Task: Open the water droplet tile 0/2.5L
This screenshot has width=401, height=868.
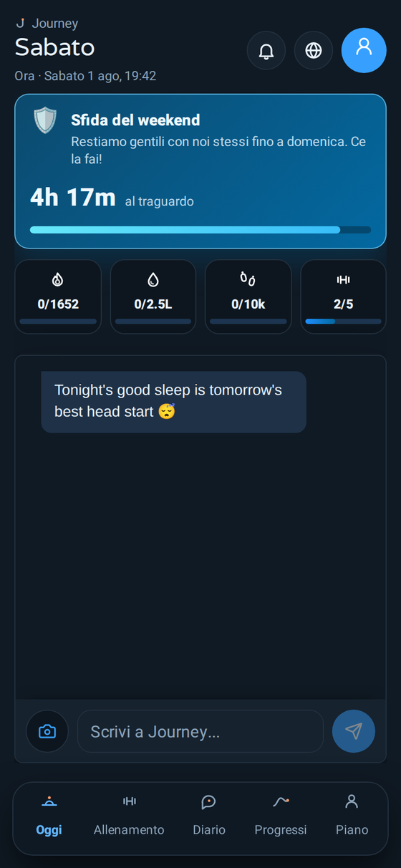Action: point(153,296)
